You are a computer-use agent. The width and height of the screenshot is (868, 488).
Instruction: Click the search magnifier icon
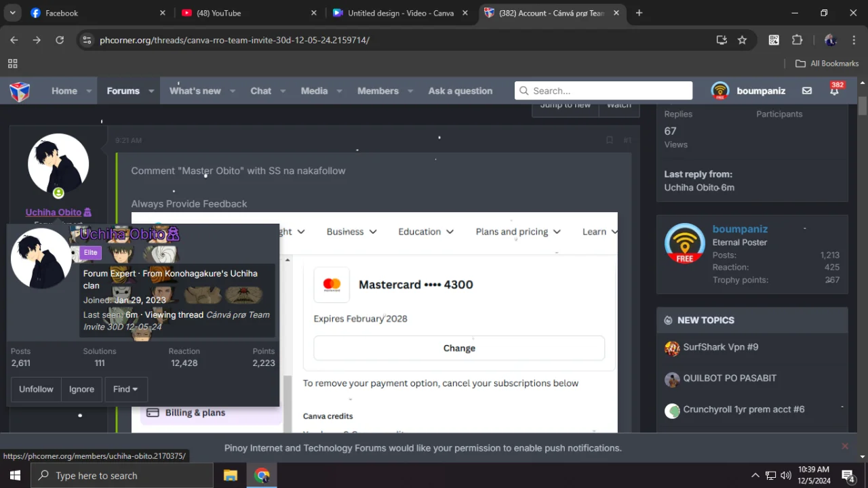tap(524, 91)
